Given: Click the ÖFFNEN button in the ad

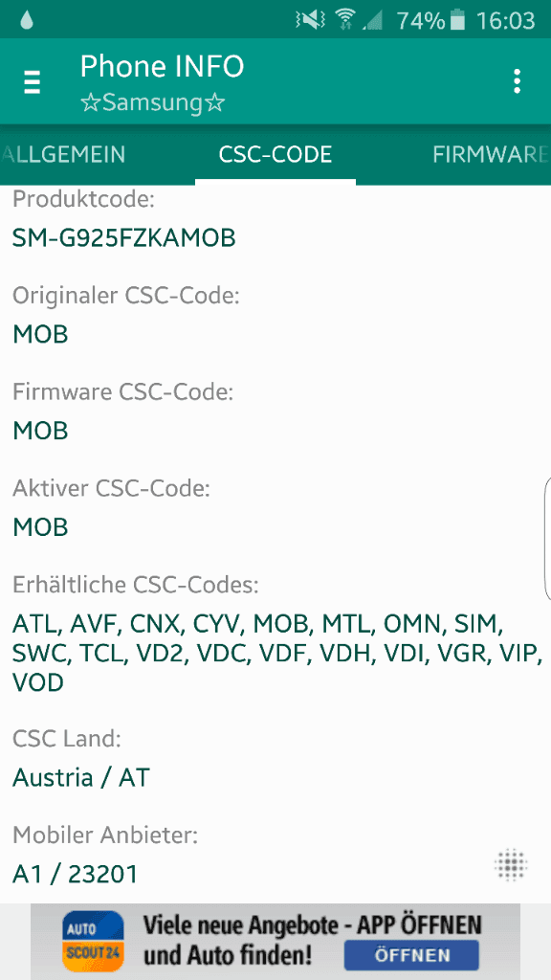Looking at the screenshot, I should pos(412,956).
